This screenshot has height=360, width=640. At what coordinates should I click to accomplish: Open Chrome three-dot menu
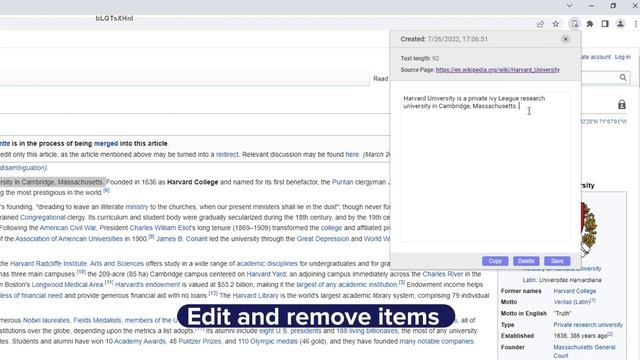(636, 24)
